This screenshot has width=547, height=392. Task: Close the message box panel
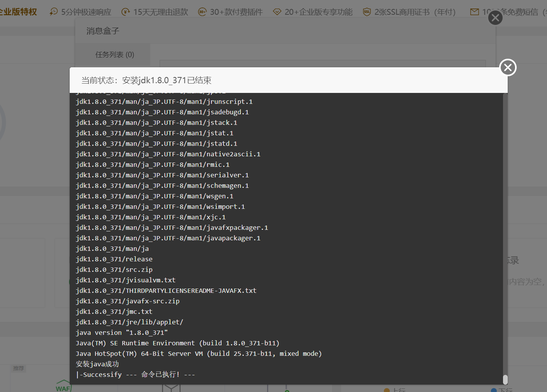pyautogui.click(x=495, y=17)
